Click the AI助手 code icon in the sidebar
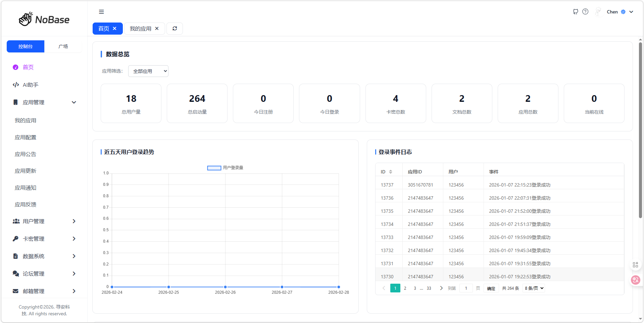Viewport: 644px width, 323px height. click(16, 85)
